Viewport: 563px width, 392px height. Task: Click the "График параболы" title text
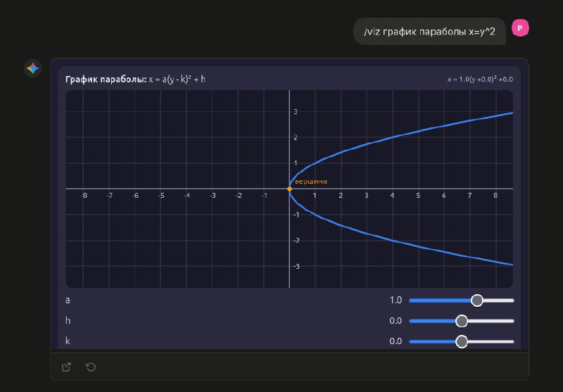point(105,80)
